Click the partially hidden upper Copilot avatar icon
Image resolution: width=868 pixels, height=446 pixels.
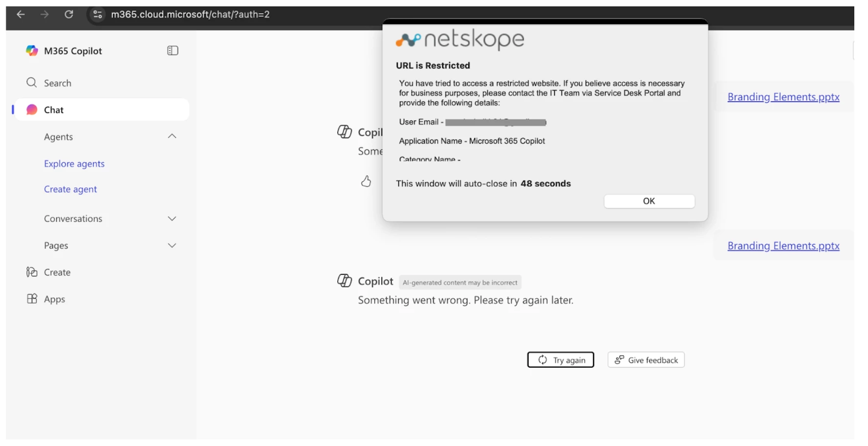[345, 132]
